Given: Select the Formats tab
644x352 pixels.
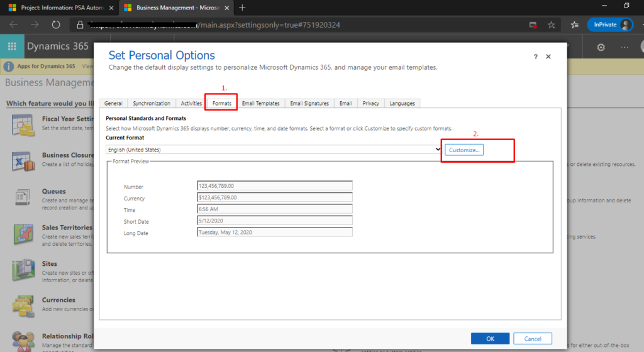Looking at the screenshot, I should [x=222, y=103].
